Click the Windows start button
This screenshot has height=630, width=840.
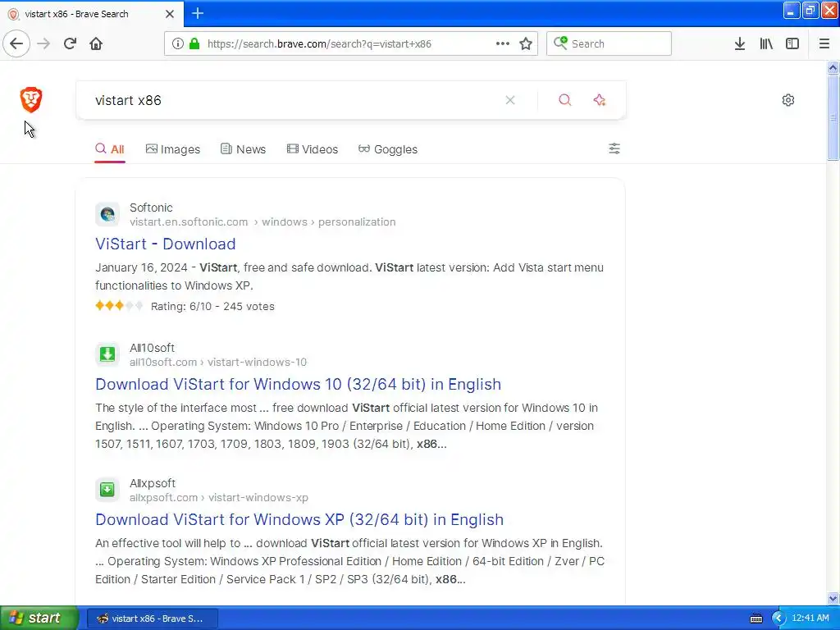point(39,619)
